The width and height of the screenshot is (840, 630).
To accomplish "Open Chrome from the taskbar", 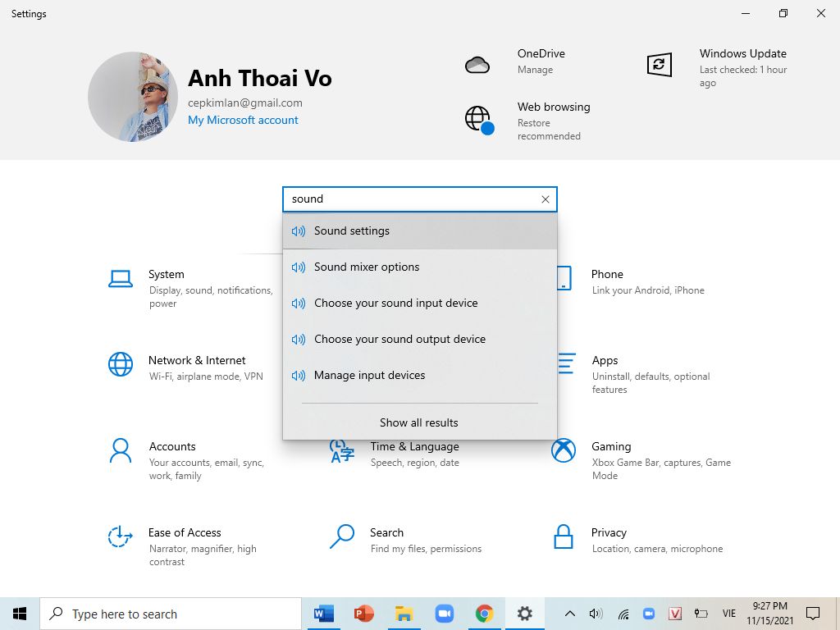I will tap(484, 614).
